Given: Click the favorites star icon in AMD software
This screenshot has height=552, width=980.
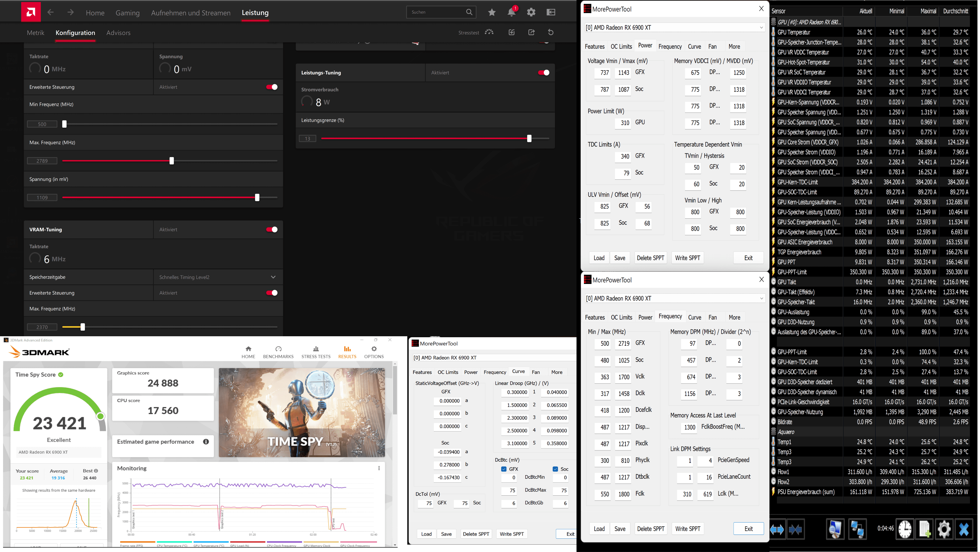Looking at the screenshot, I should click(x=492, y=12).
